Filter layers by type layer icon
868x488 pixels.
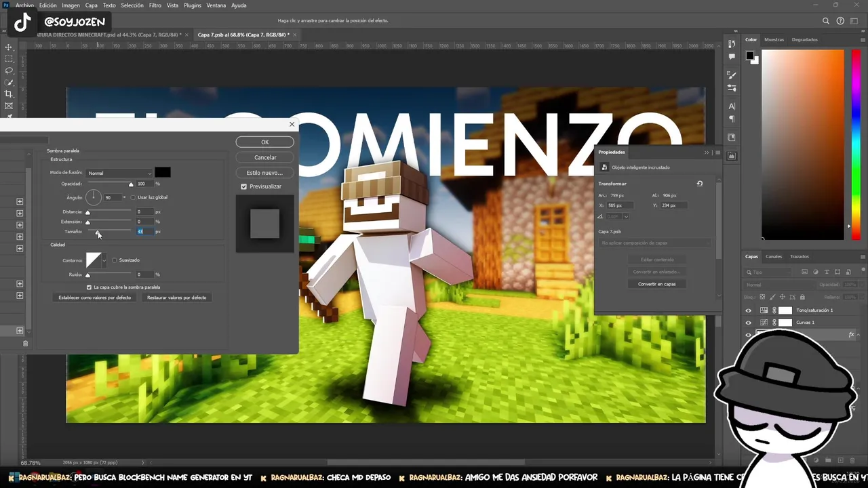pos(827,272)
